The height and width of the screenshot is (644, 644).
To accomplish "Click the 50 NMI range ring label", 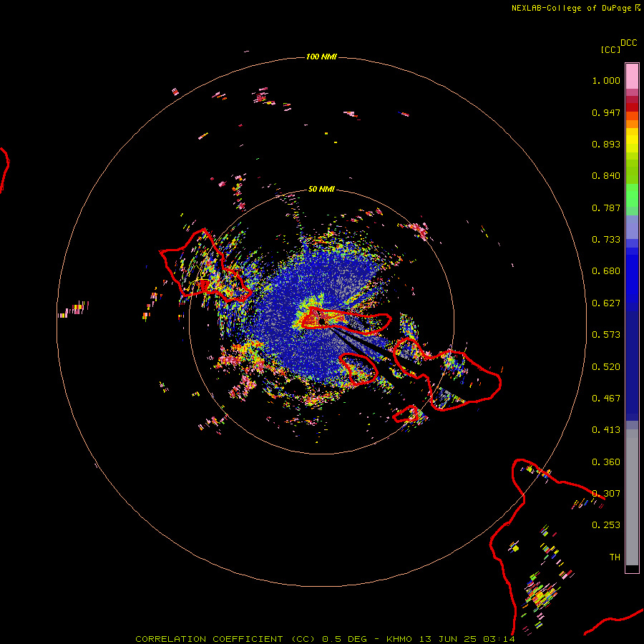I will pos(321,189).
